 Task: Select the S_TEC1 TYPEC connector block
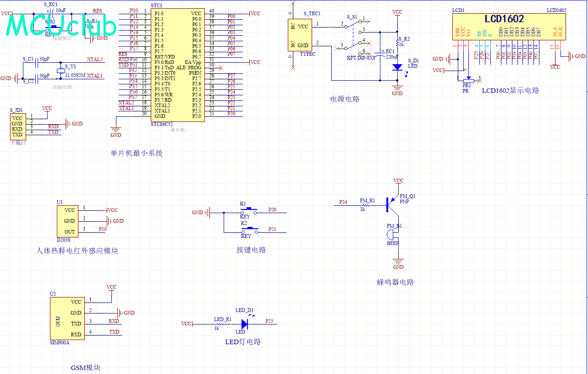pos(300,35)
